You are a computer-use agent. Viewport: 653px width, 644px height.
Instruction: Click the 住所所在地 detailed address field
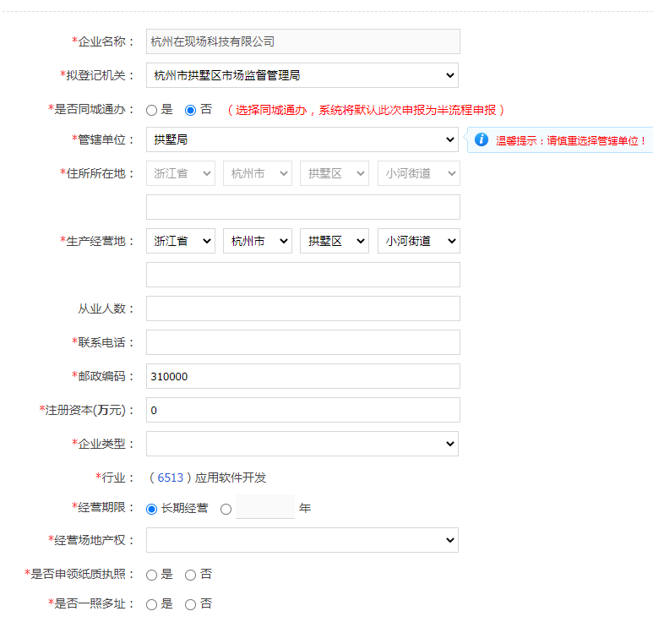click(x=303, y=207)
